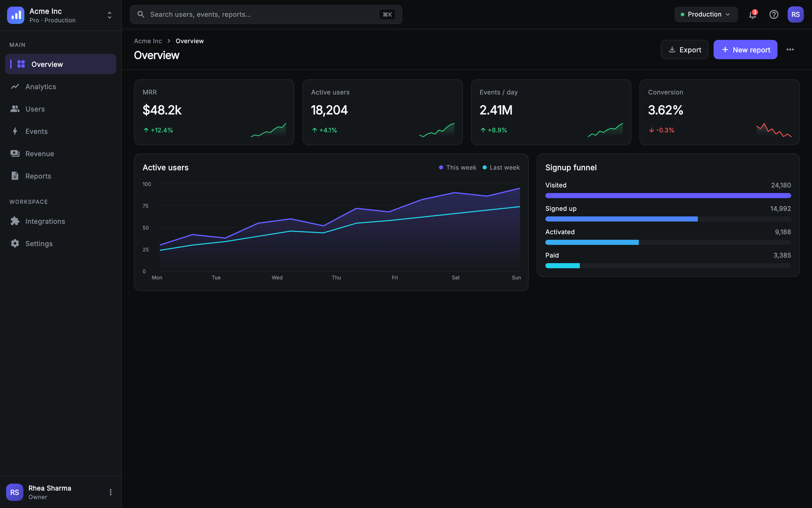
Task: Open Events in the sidebar
Action: (x=61, y=131)
